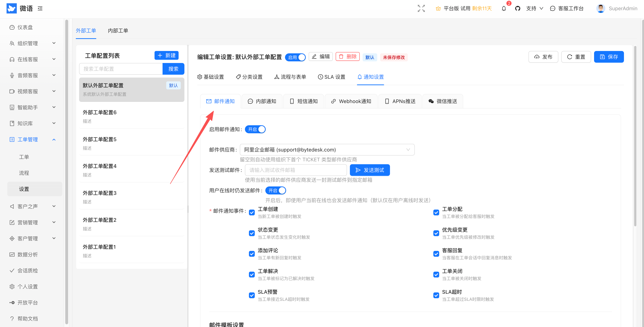The width and height of the screenshot is (644, 327).
Task: Expand 知识库 sidebar menu
Action: 32,123
